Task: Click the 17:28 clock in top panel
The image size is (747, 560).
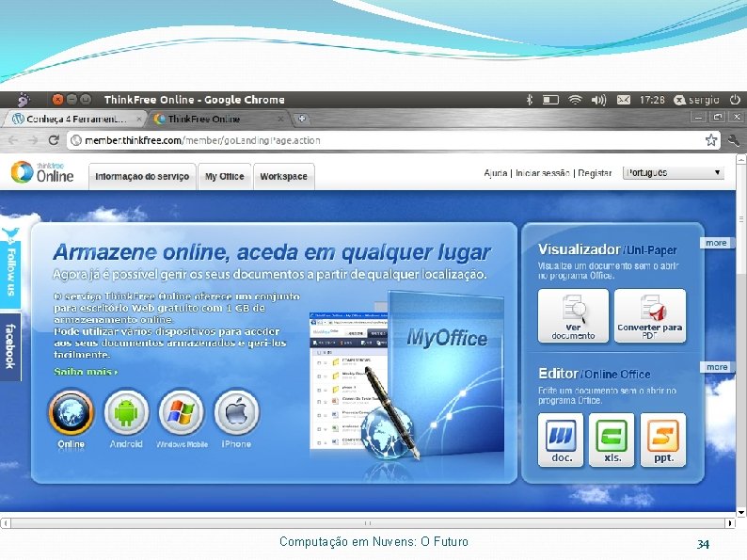Action: coord(652,100)
